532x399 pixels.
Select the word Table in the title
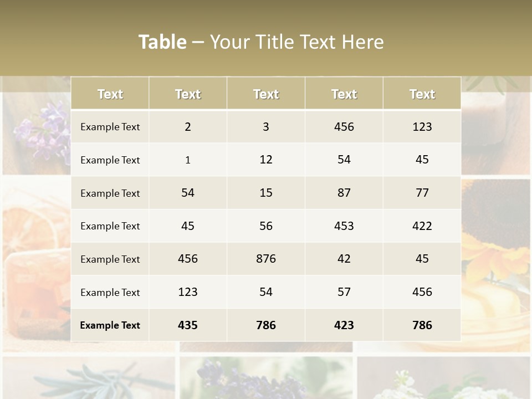click(162, 42)
